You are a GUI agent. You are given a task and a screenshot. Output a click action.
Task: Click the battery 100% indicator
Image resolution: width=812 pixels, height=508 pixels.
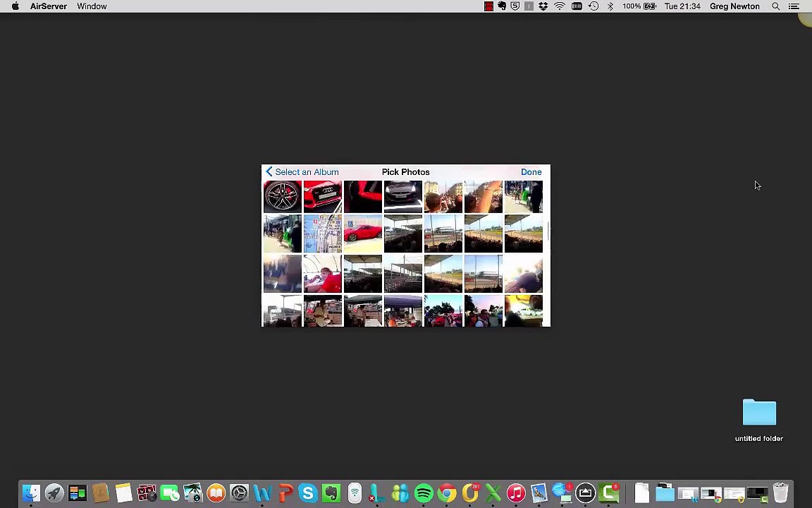639,6
